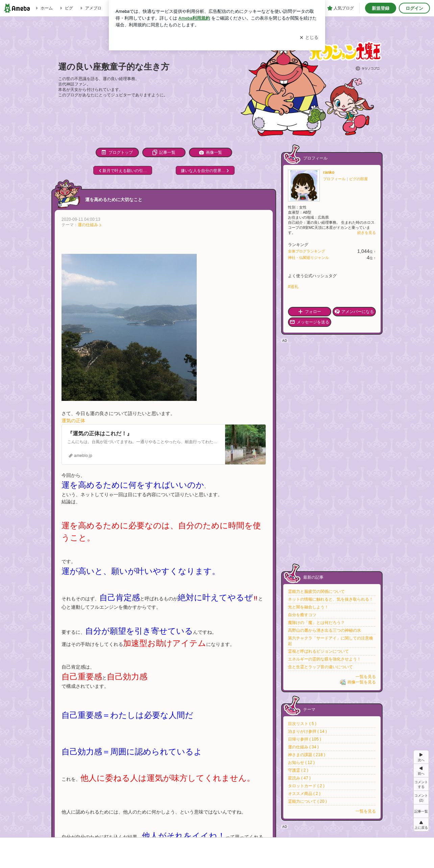Open ピグの部屋 link
Screen dimensions: 434x868
click(358, 179)
